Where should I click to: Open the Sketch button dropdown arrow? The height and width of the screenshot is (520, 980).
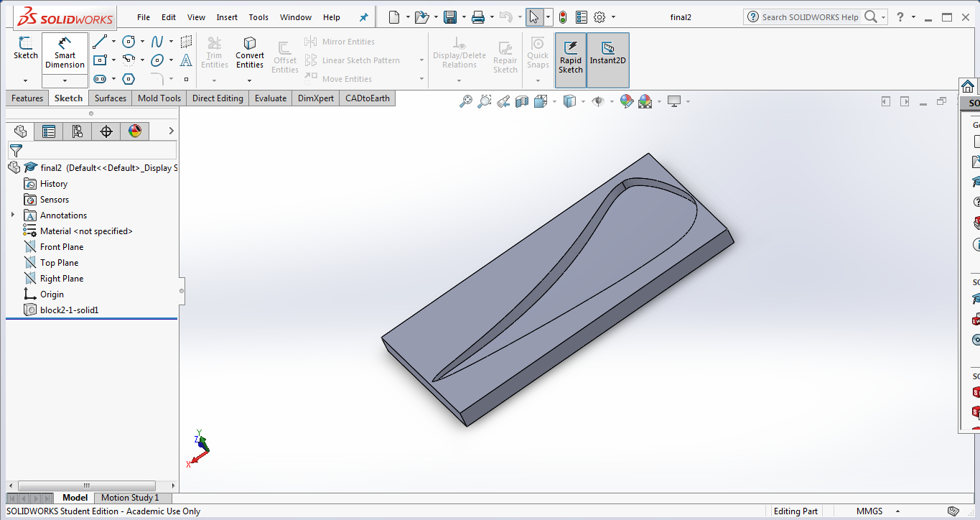(x=26, y=80)
